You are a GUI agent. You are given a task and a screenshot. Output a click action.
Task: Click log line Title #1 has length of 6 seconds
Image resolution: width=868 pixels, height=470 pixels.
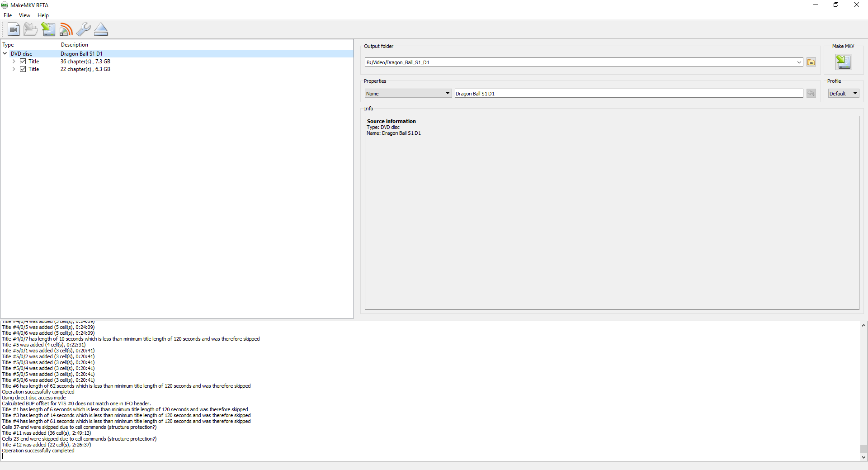tap(125, 409)
